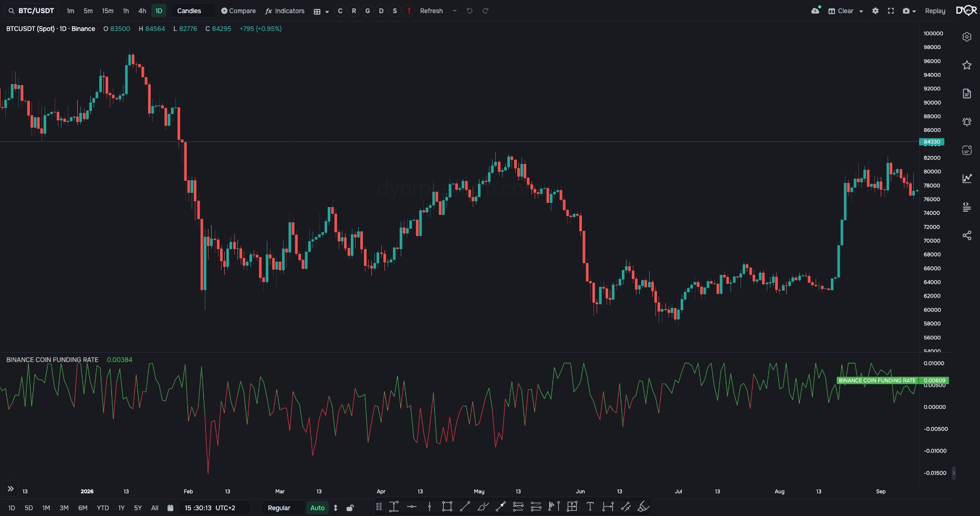Open the share icon in right sidebar

pos(967,235)
